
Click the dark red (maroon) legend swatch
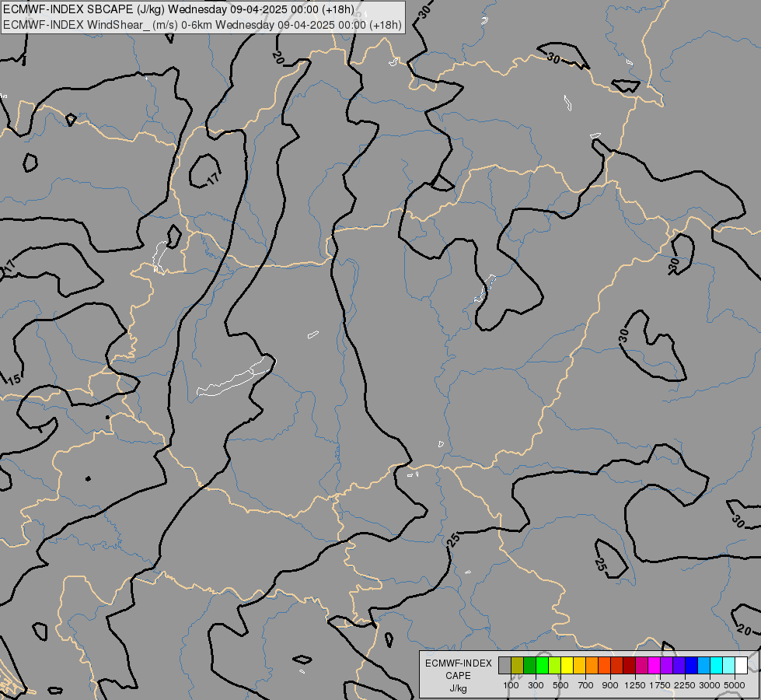tap(629, 665)
